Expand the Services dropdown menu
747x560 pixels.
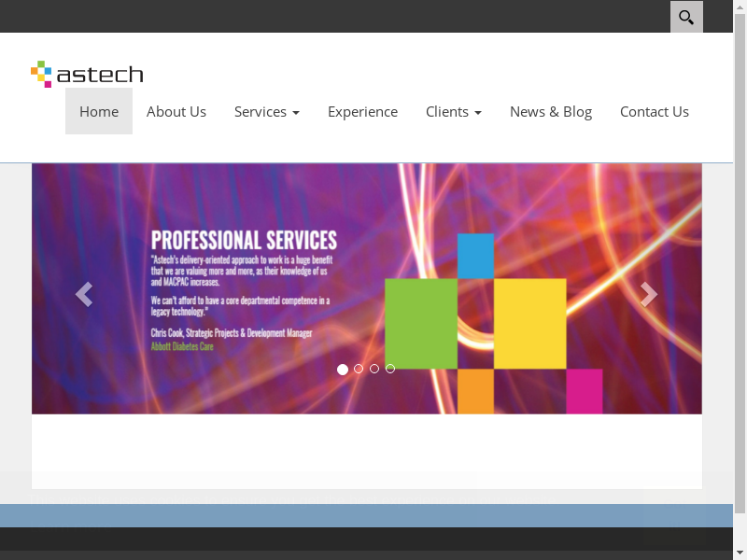266,112
